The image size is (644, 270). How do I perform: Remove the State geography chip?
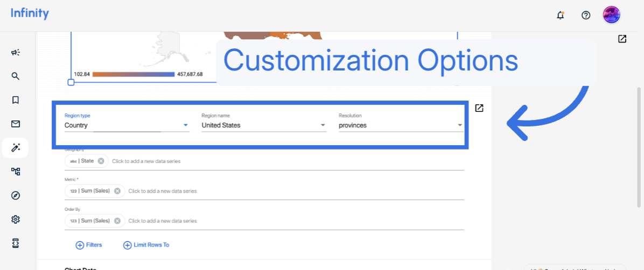(101, 161)
